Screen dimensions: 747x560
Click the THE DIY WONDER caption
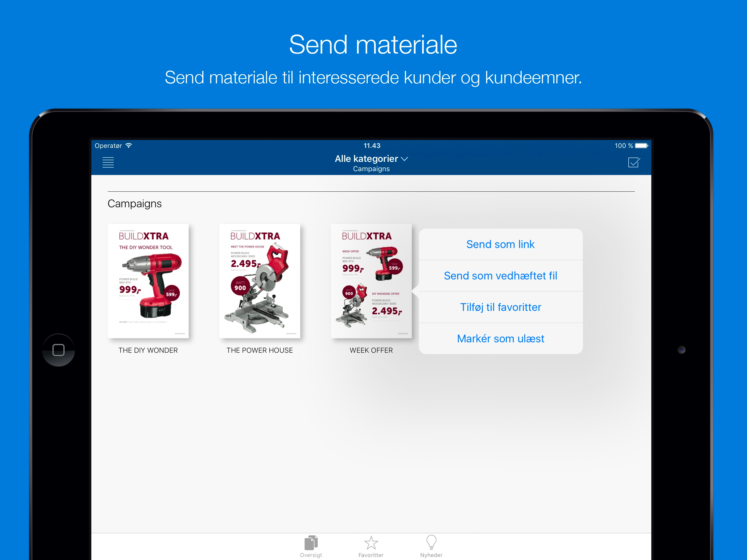[148, 350]
